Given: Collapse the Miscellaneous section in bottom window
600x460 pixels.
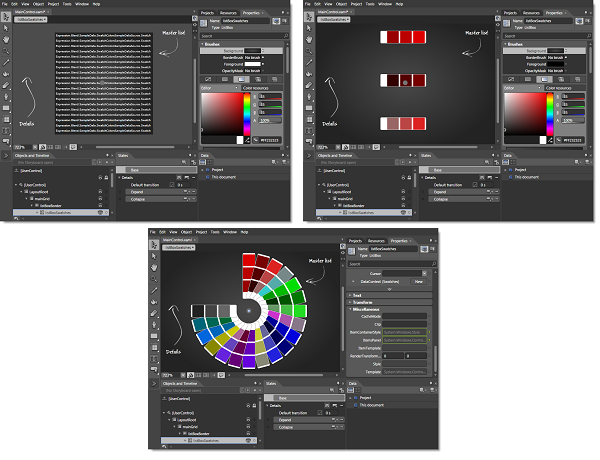Looking at the screenshot, I should click(x=350, y=309).
